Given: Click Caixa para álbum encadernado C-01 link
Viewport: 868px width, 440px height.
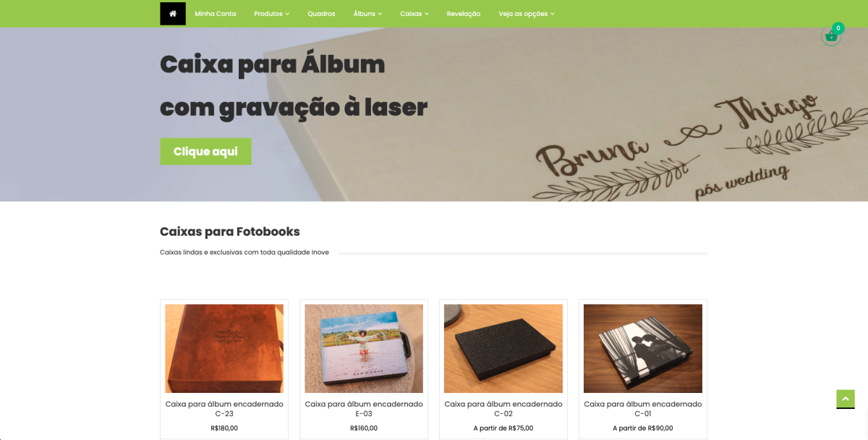Looking at the screenshot, I should point(643,409).
